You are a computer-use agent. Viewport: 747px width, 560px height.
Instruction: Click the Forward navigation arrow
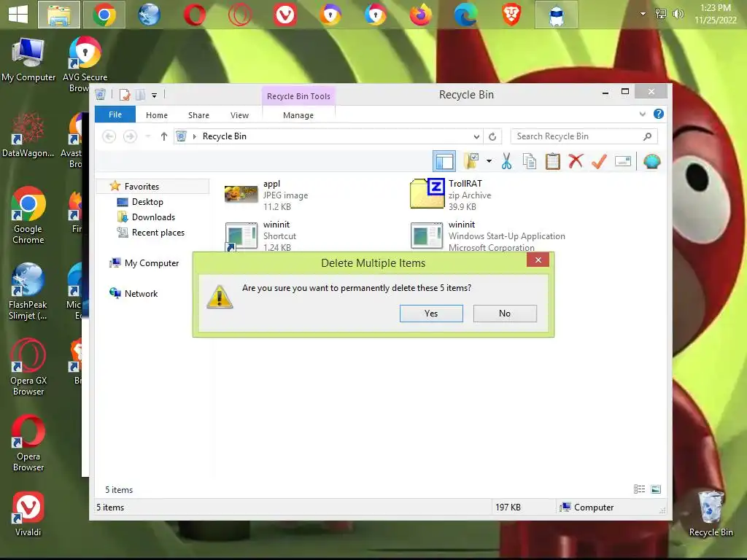click(130, 136)
